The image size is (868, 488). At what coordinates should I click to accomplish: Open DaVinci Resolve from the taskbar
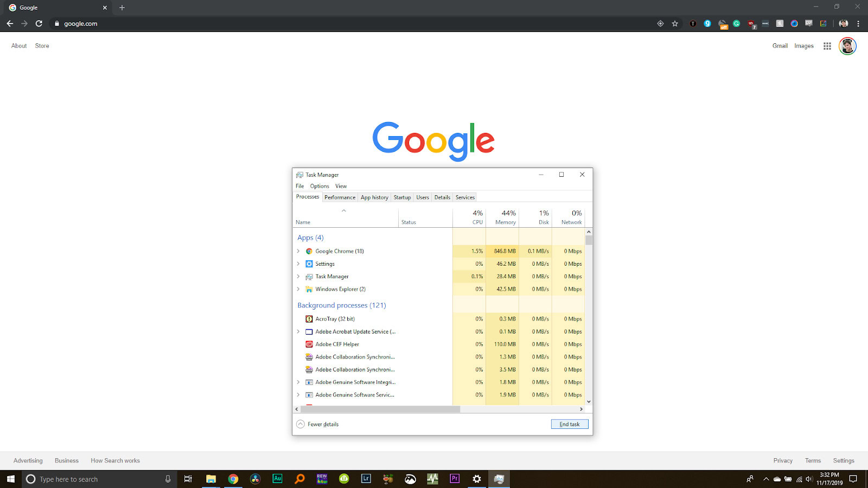pos(255,479)
